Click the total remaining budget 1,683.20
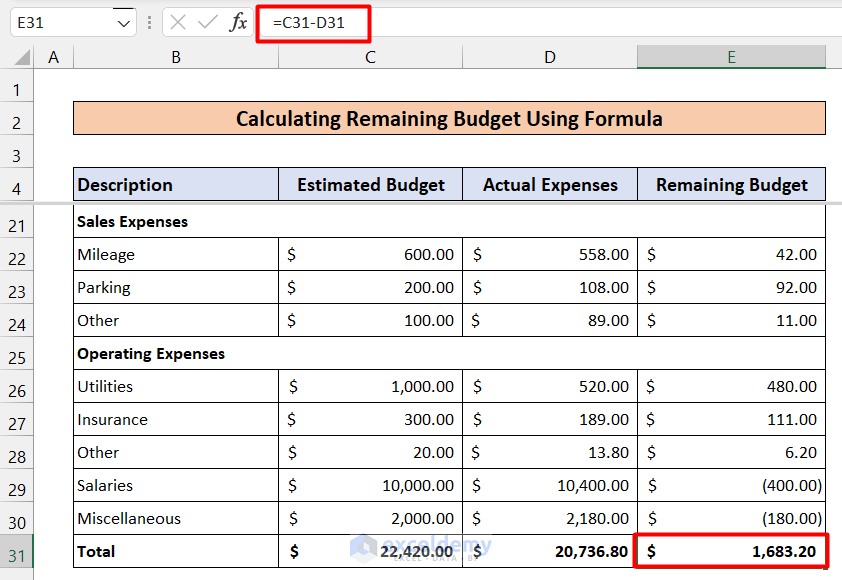Viewport: 842px width, 580px height. pyautogui.click(x=731, y=552)
